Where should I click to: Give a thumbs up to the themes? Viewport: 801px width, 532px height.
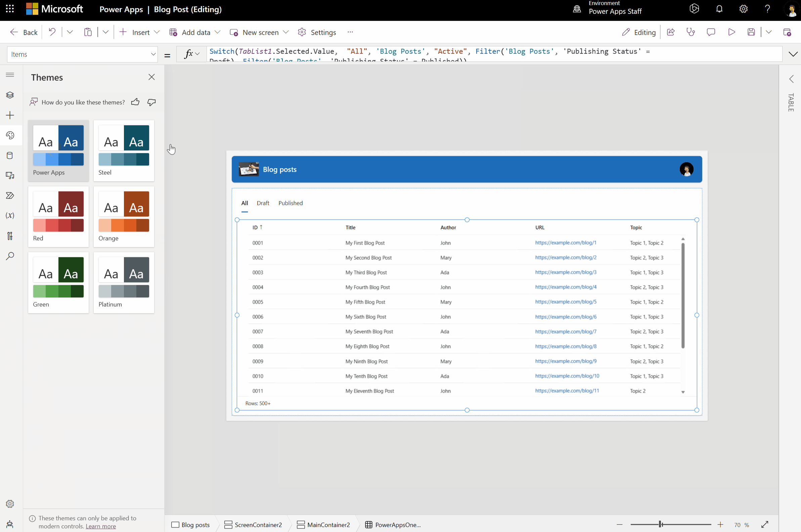pyautogui.click(x=135, y=102)
